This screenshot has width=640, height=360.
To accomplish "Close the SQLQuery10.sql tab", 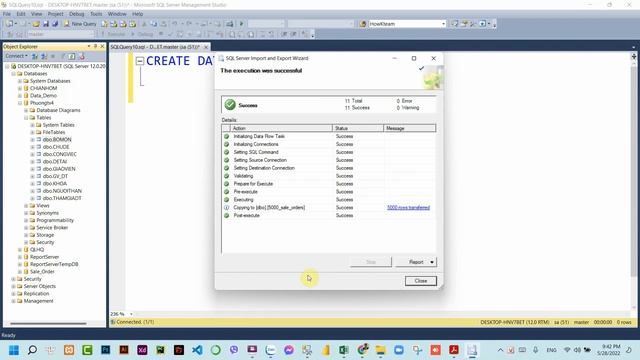I will coord(206,47).
